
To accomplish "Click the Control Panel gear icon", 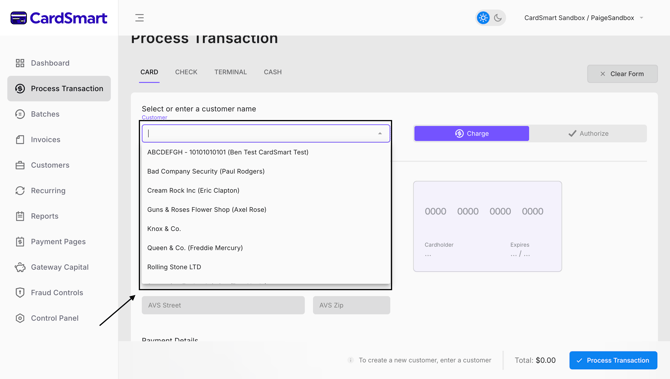I will click(x=20, y=318).
